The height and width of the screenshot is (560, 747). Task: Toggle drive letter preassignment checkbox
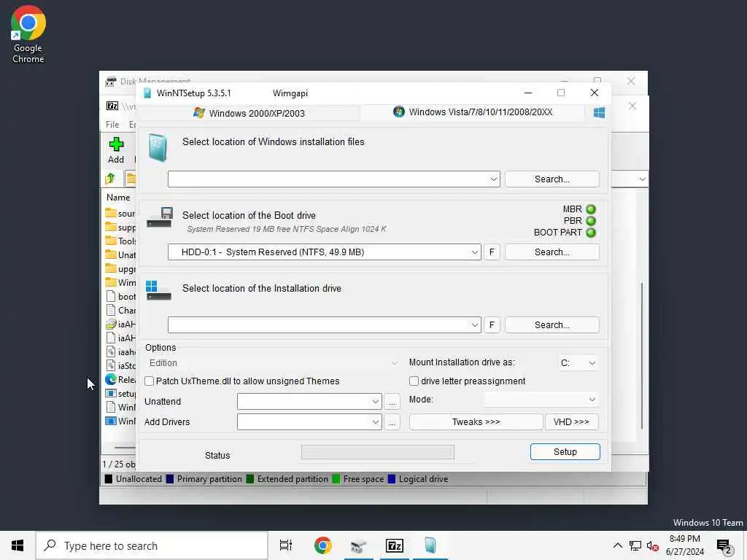414,381
